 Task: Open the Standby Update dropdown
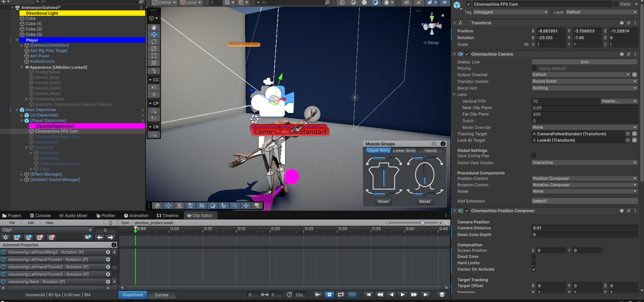tap(584, 81)
